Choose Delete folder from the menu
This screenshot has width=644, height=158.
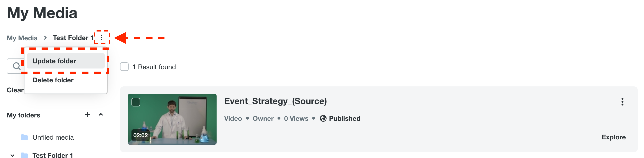click(53, 80)
